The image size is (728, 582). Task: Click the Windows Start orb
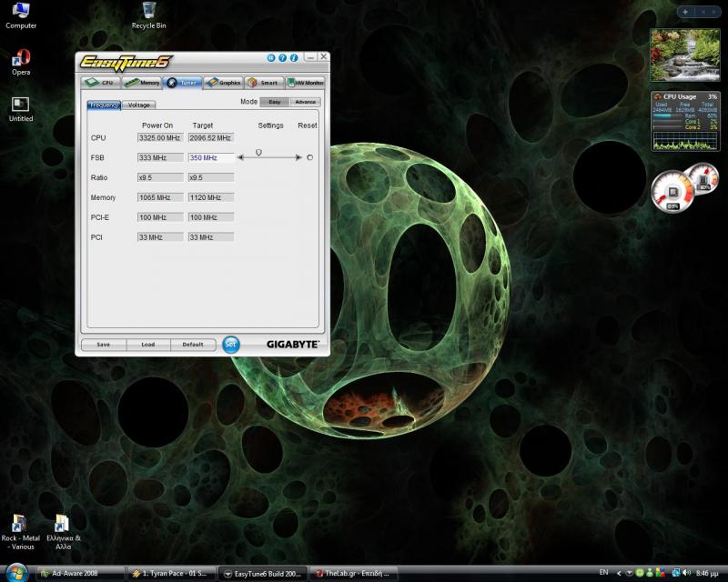click(x=18, y=574)
